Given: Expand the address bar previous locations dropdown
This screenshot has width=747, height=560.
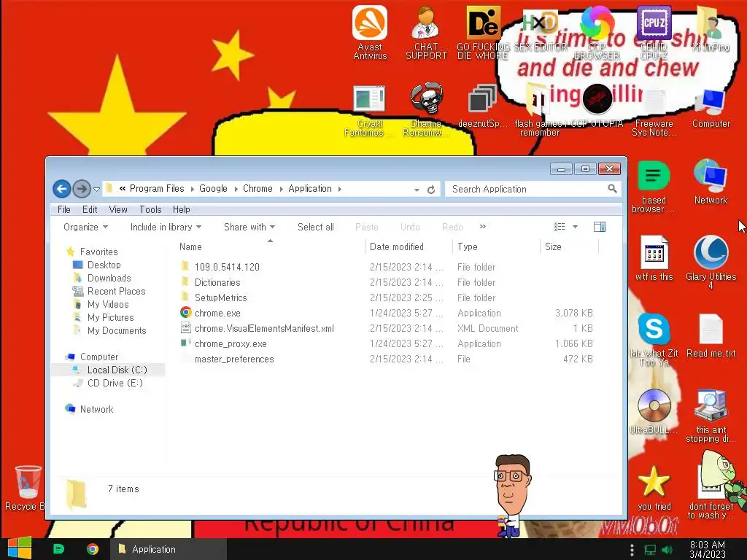Looking at the screenshot, I should tap(417, 190).
